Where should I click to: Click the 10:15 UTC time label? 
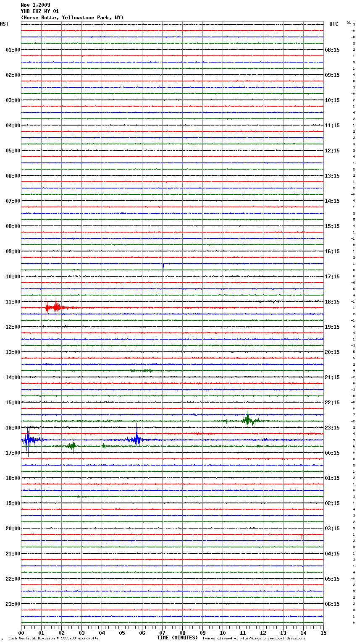click(332, 100)
